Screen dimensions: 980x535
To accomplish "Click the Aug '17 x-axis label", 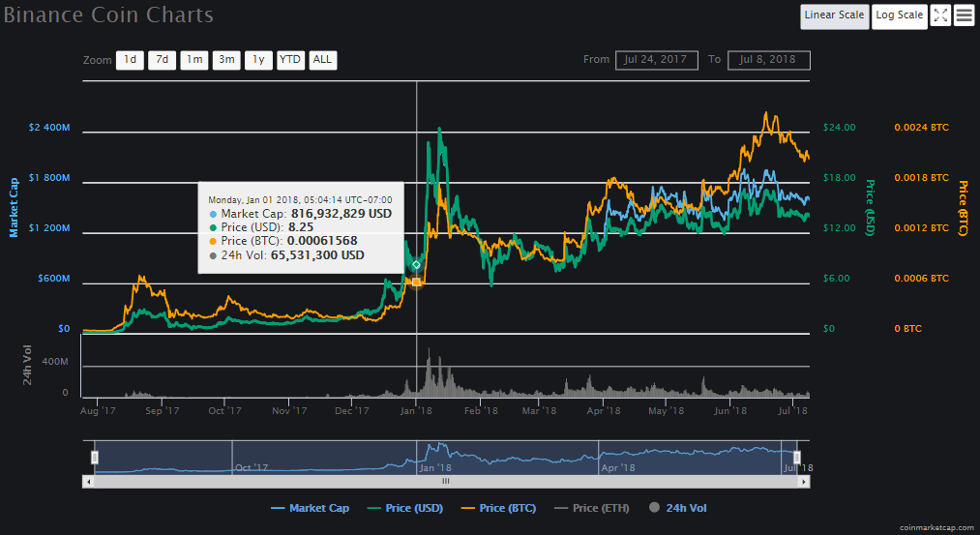I will [98, 410].
